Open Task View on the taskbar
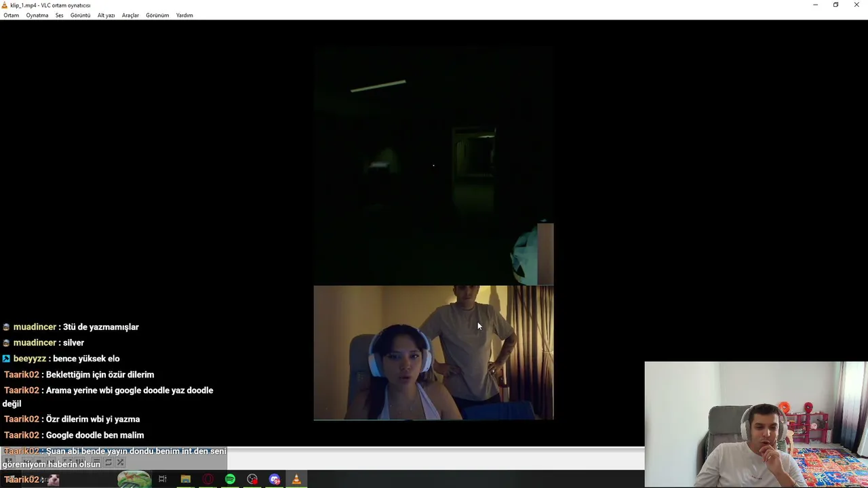868x488 pixels. [163, 480]
